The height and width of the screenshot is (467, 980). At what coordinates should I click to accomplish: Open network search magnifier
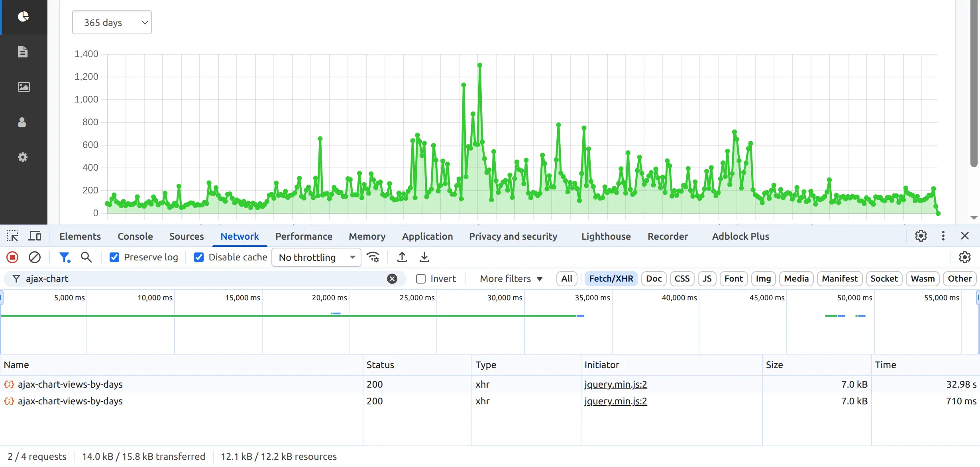[86, 257]
